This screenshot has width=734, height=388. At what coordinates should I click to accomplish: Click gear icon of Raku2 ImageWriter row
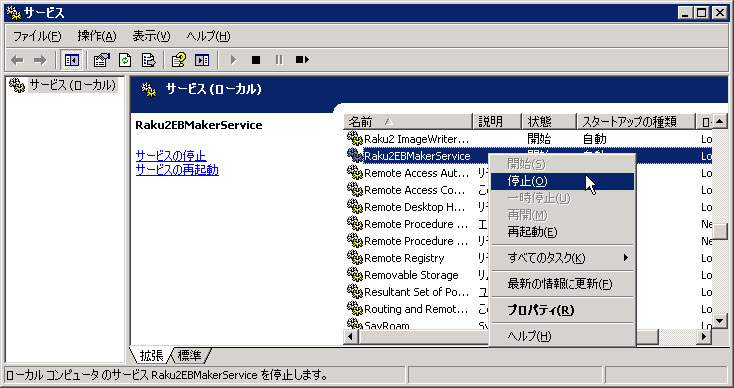pyautogui.click(x=355, y=139)
